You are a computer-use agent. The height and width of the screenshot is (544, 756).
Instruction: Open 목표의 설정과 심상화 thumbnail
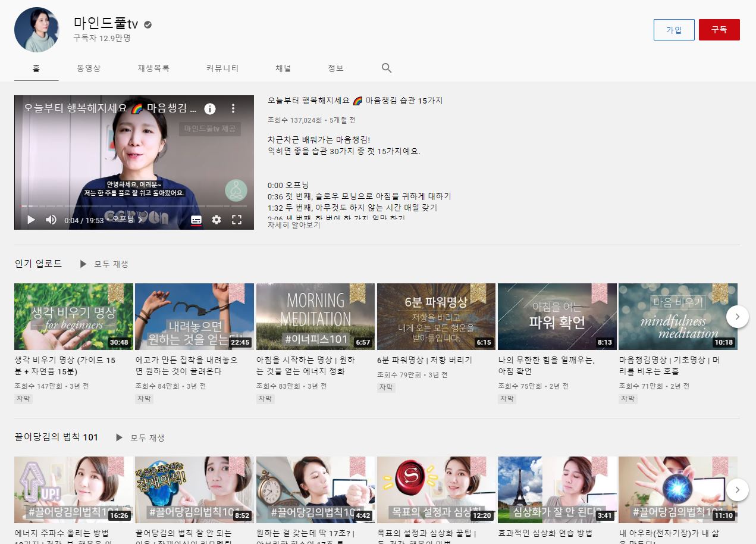(x=437, y=490)
